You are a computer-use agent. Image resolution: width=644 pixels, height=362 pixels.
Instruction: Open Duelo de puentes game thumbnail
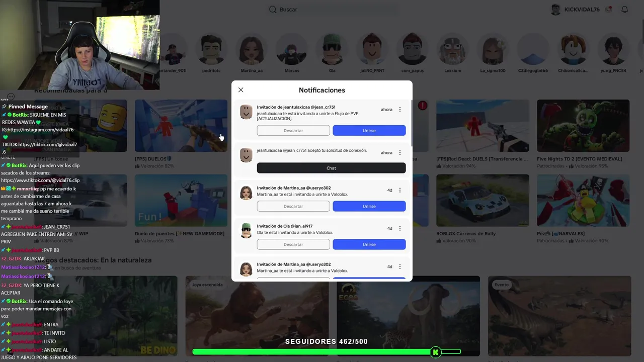(x=181, y=201)
